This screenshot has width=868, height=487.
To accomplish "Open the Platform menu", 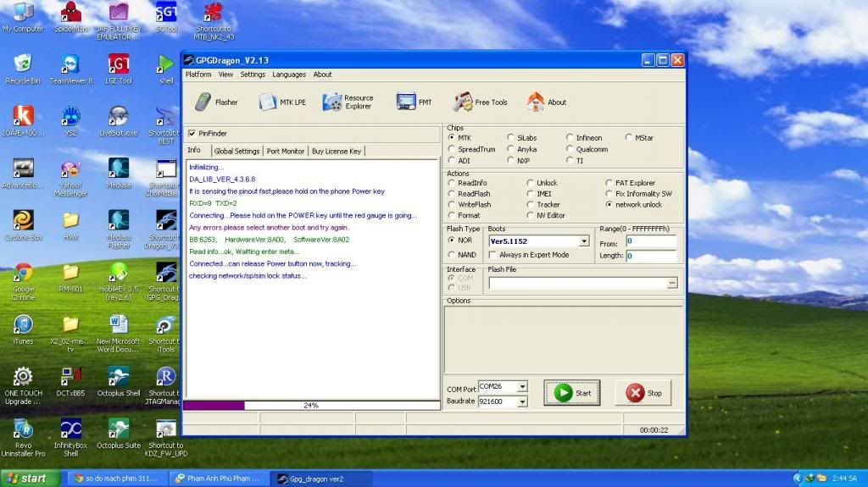I will pos(198,75).
